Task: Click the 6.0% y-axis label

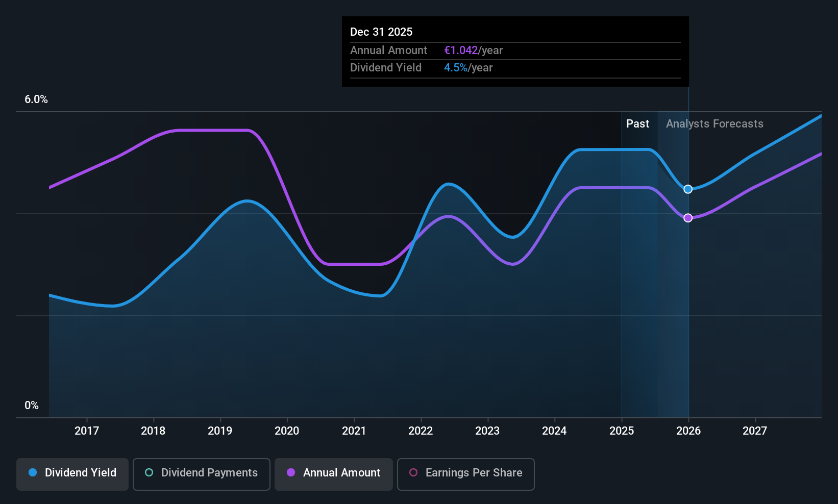Action: (x=36, y=99)
